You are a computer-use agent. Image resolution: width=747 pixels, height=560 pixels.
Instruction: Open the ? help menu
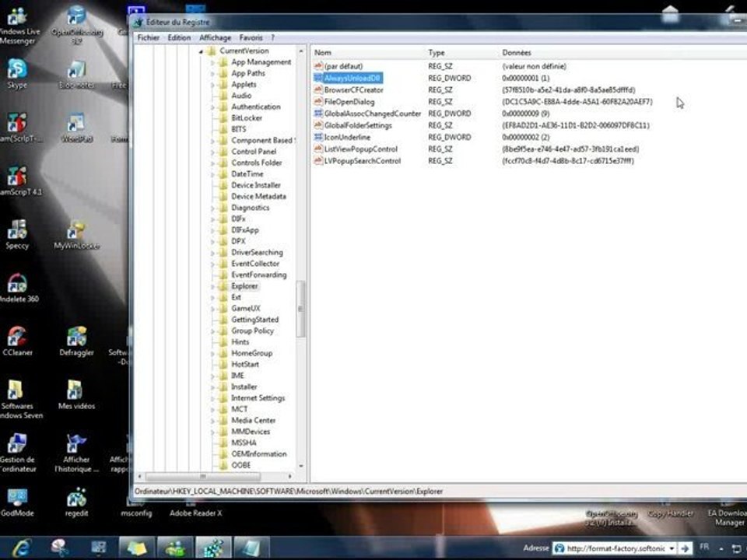[272, 37]
